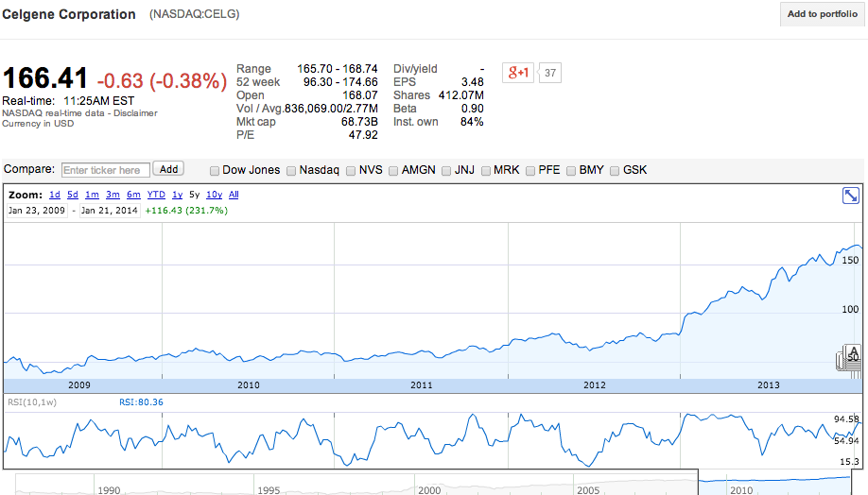Open the news flag marker A on chart
The height and width of the screenshot is (495, 868).
854,351
